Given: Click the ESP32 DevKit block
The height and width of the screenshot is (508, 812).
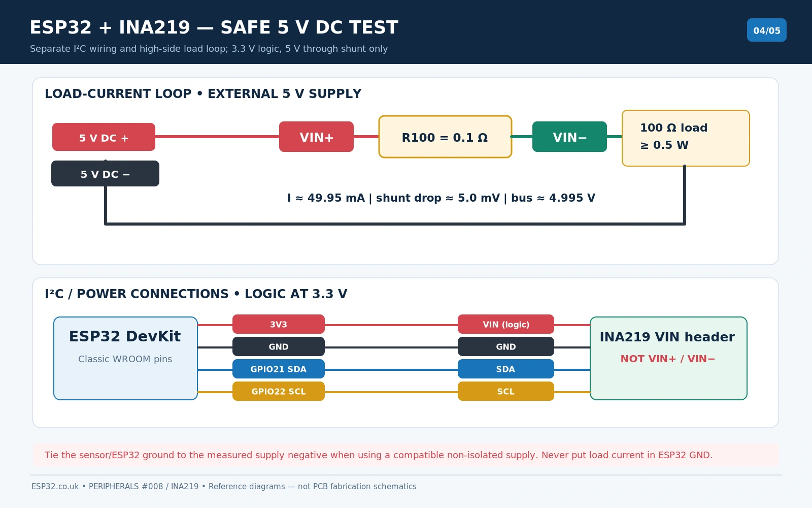Looking at the screenshot, I should pos(125,358).
